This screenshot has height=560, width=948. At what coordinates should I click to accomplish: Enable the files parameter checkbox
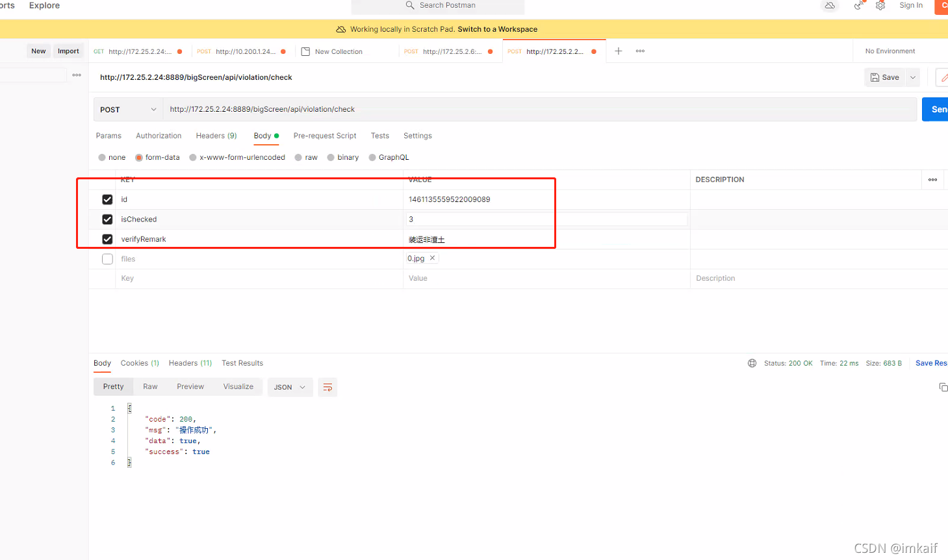click(107, 259)
